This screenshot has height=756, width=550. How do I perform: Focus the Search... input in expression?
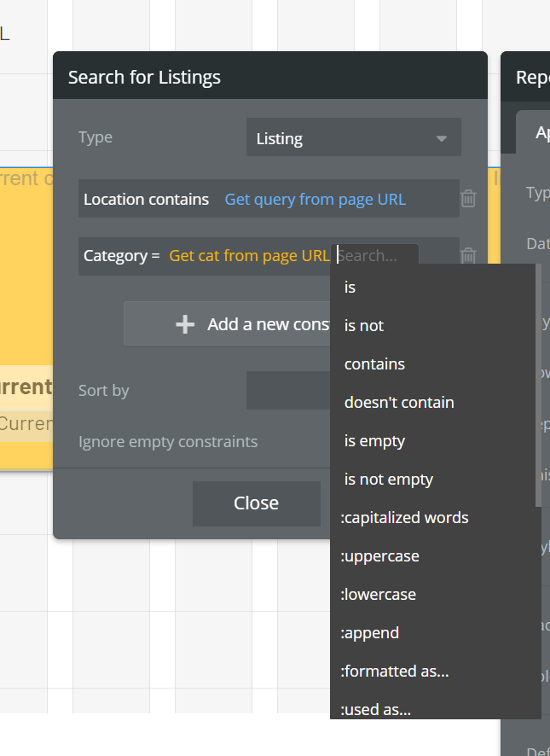click(x=377, y=256)
